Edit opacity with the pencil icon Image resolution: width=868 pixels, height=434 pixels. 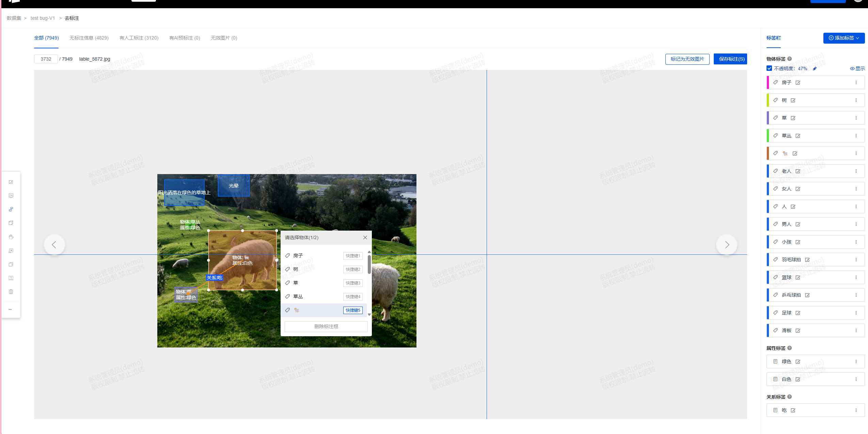coord(815,68)
